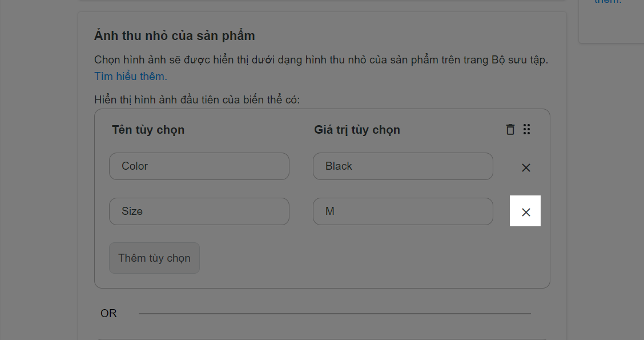Viewport: 644px width, 340px height.
Task: Click the Giá trị tùy chọn column header
Action: (357, 130)
